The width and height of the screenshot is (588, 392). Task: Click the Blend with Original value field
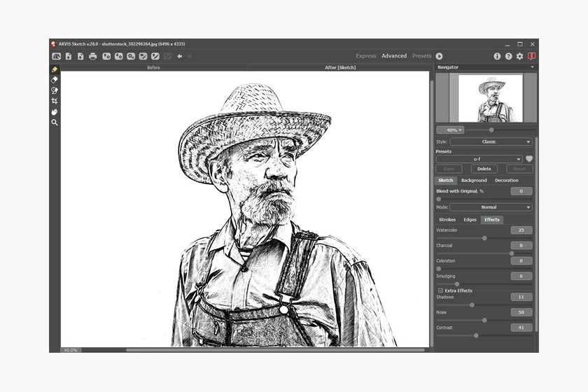click(521, 191)
